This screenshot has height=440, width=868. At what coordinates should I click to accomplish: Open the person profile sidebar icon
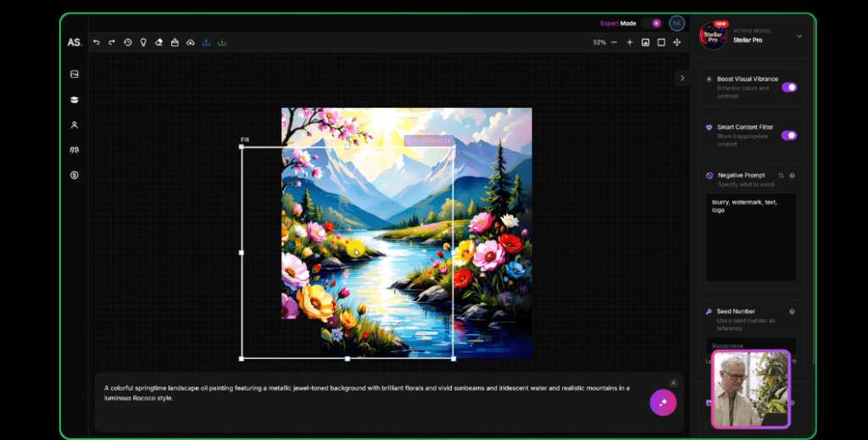75,125
